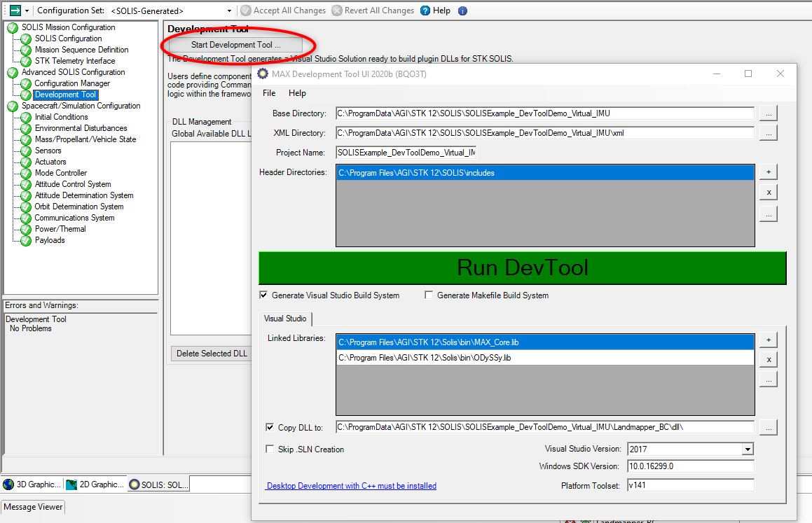This screenshot has height=523, width=812.
Task: Open the File menu in MAX Development Tool
Action: click(x=268, y=92)
